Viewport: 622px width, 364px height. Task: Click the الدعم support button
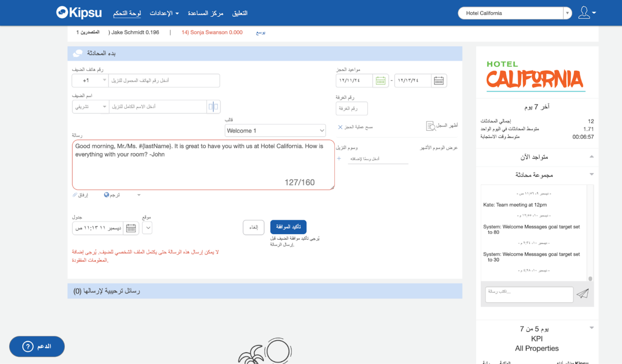(37, 346)
